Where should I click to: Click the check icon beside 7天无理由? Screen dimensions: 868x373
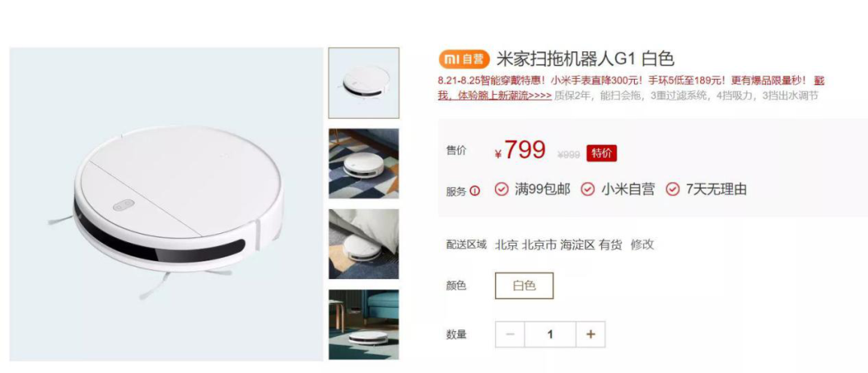[x=673, y=189]
